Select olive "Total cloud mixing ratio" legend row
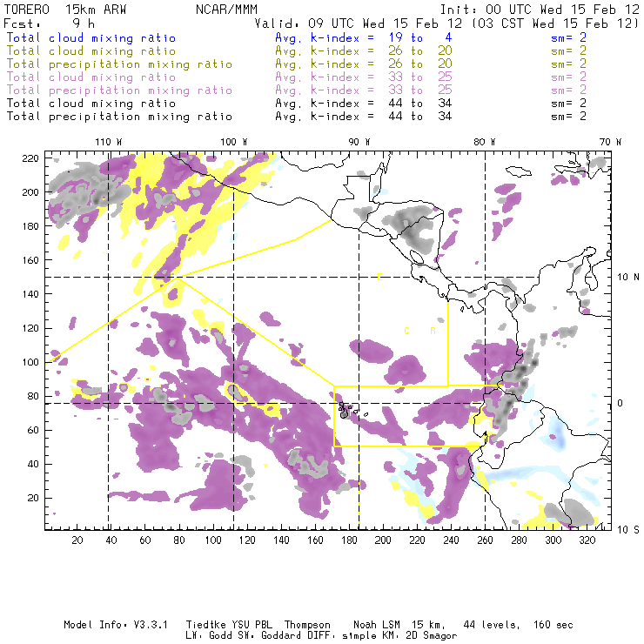This screenshot has height=644, width=644. coord(91,51)
